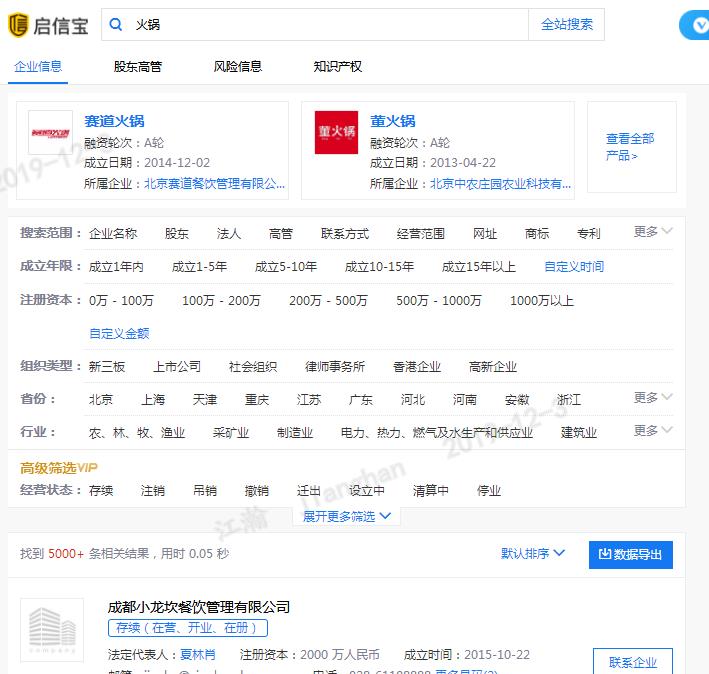Filter by 高新企业 type
This screenshot has height=674, width=709.
493,367
